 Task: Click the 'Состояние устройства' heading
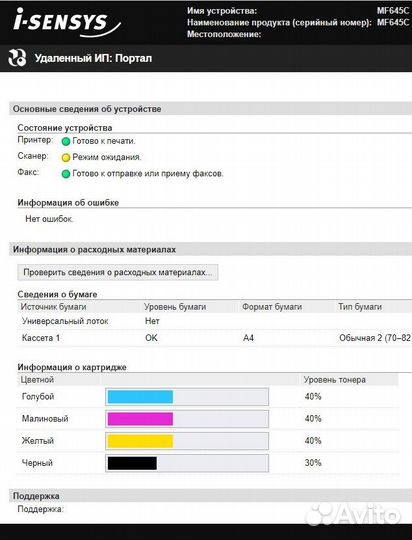tap(65, 128)
